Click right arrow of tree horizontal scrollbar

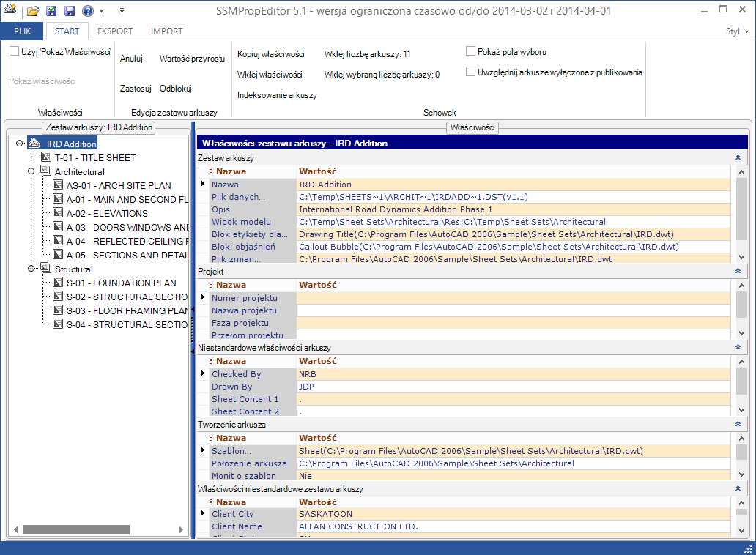[181, 529]
